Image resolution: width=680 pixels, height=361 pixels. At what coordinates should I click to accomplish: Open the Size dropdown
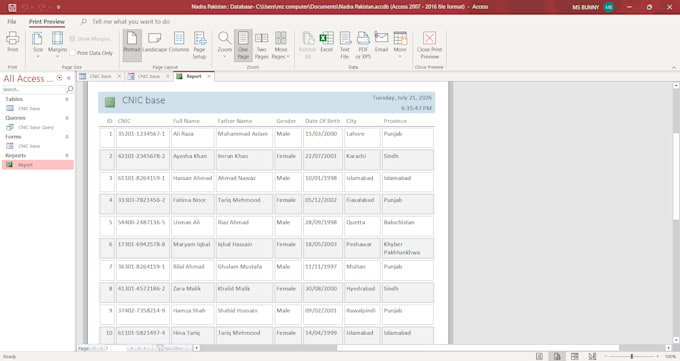click(38, 45)
